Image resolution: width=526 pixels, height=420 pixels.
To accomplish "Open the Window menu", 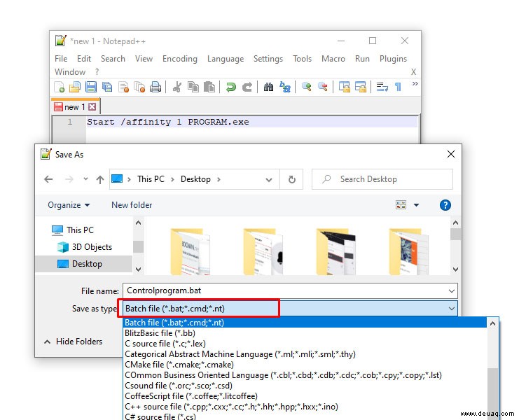I will pos(70,71).
